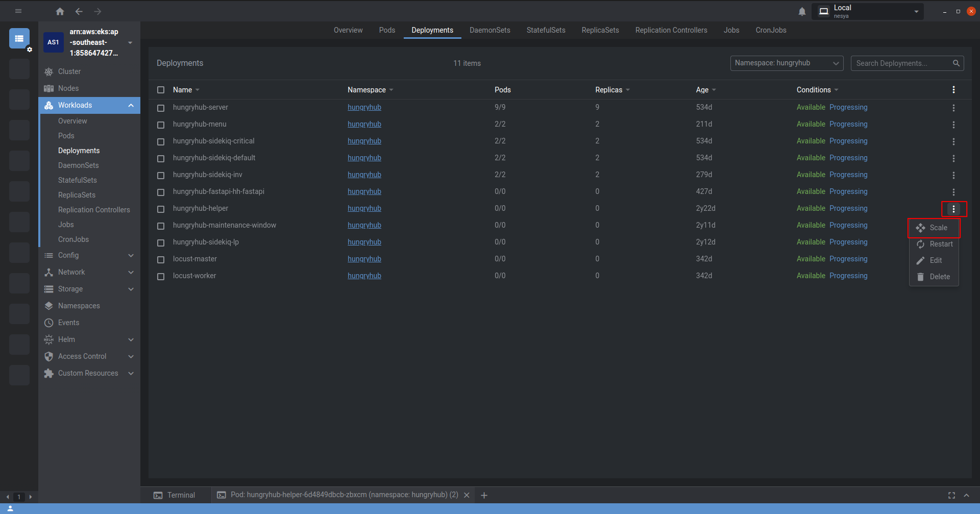This screenshot has width=980, height=514.
Task: Maximize the bottom dock with fullscreen icon
Action: pos(951,495)
